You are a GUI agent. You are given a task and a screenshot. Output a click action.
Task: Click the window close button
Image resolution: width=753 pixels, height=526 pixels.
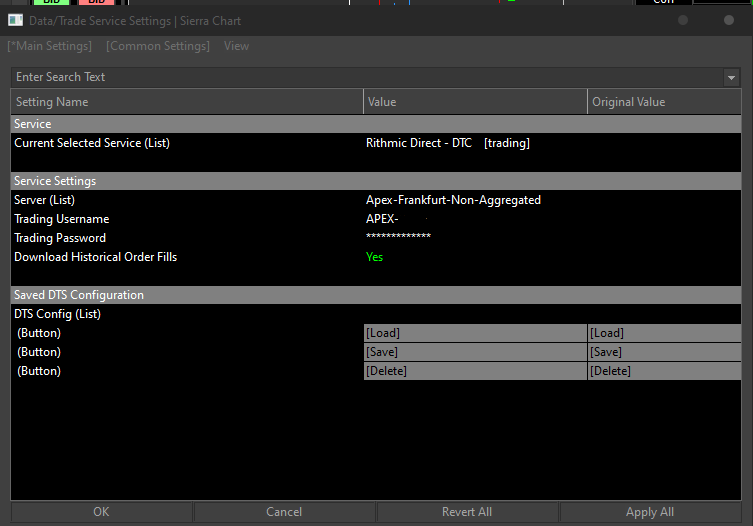[x=729, y=20]
